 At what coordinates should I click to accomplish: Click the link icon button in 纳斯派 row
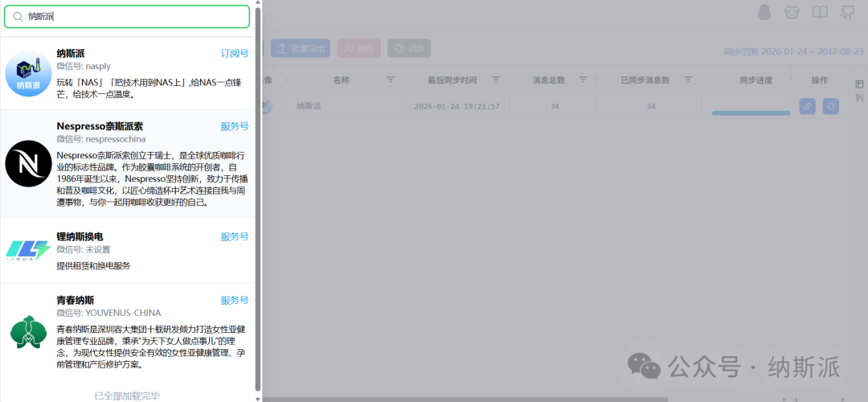coord(807,106)
